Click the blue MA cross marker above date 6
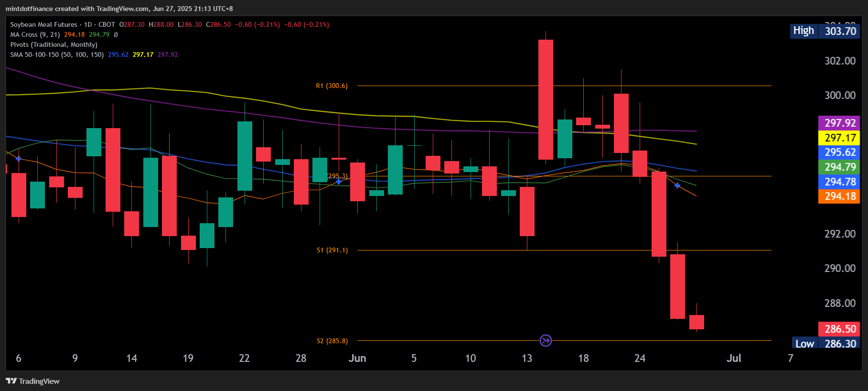The height and width of the screenshot is (391, 868). pos(19,158)
